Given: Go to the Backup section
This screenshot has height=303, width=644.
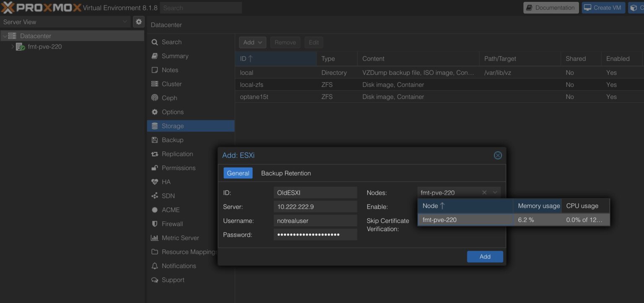Looking at the screenshot, I should [x=172, y=140].
